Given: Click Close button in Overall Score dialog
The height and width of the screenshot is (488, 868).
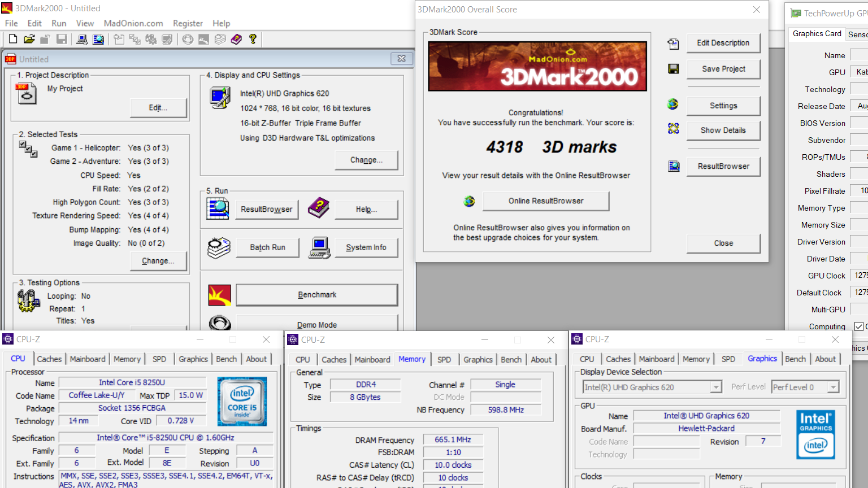Looking at the screenshot, I should (x=723, y=243).
